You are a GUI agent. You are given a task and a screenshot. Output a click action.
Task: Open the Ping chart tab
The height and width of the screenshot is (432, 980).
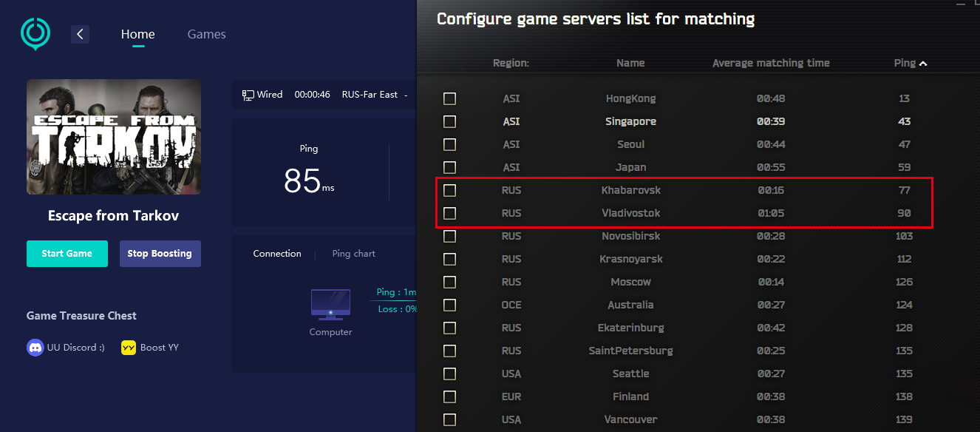(354, 254)
